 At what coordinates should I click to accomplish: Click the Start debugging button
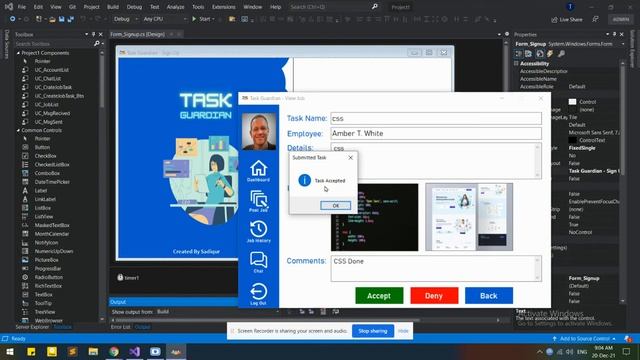click(202, 19)
